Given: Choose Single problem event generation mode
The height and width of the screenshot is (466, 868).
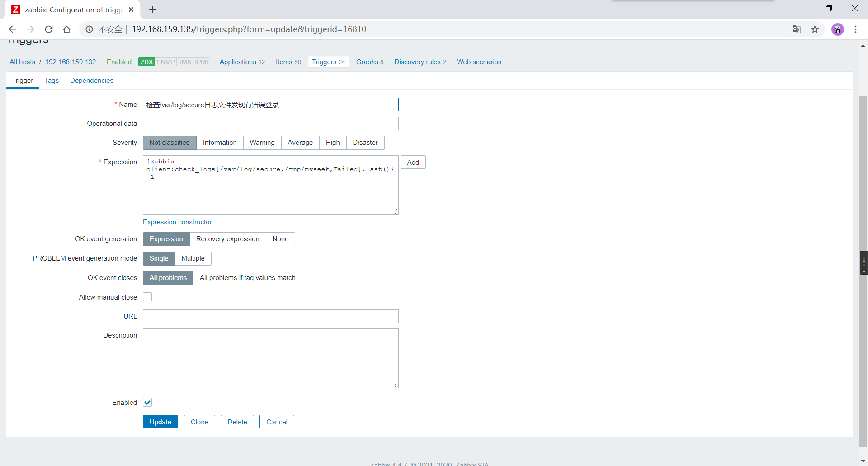Looking at the screenshot, I should (x=159, y=258).
